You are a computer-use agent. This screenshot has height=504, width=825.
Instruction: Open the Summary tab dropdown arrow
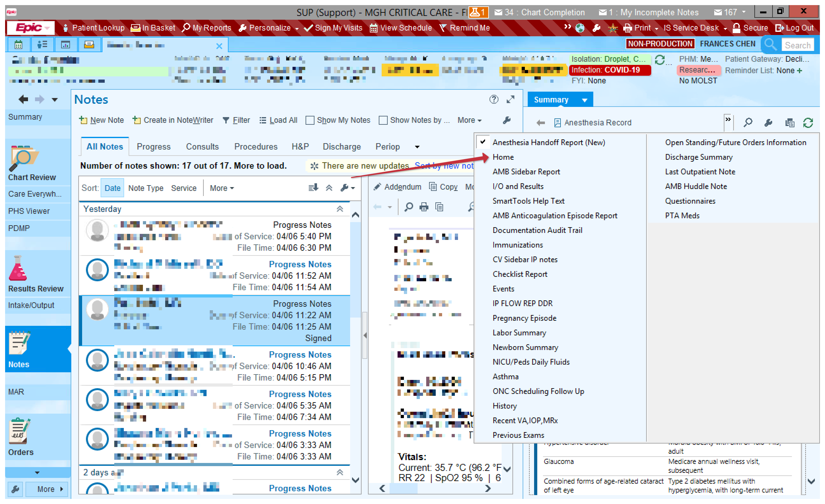pos(584,100)
